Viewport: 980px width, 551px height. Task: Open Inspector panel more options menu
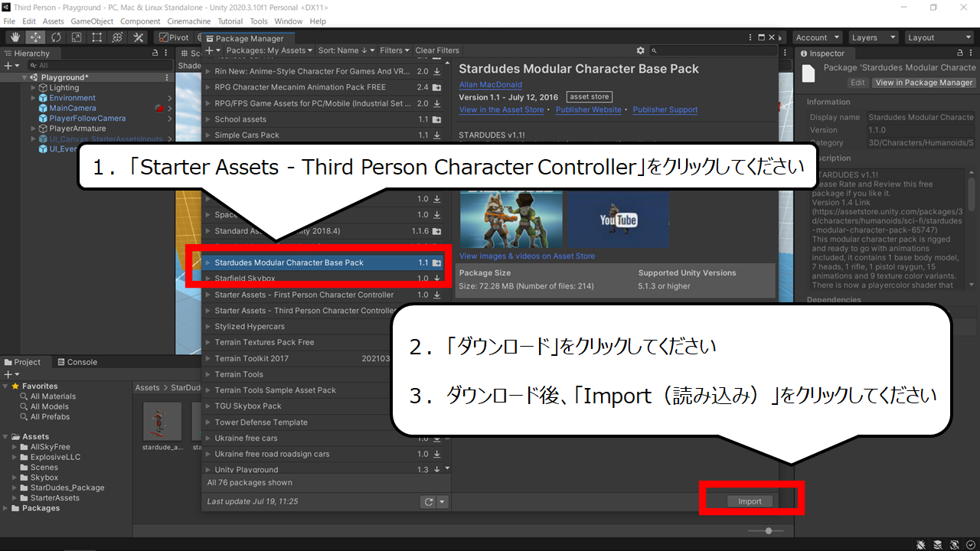(x=972, y=54)
